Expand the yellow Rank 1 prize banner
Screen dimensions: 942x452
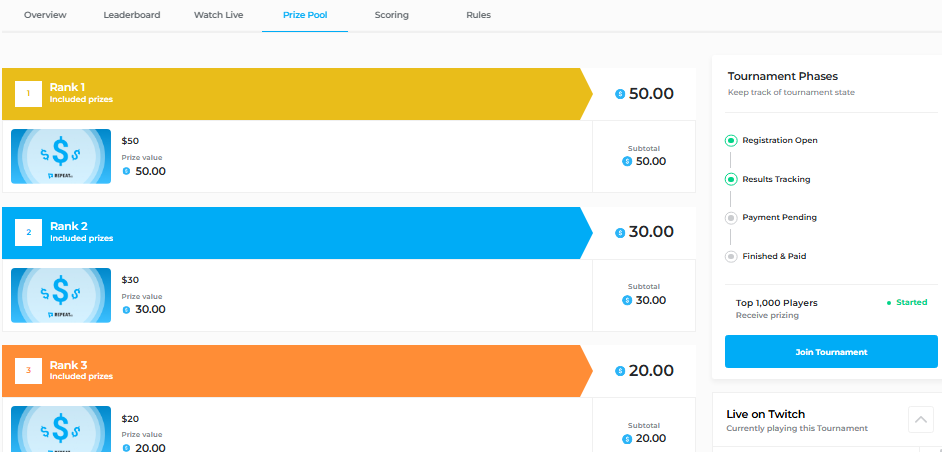coord(297,94)
